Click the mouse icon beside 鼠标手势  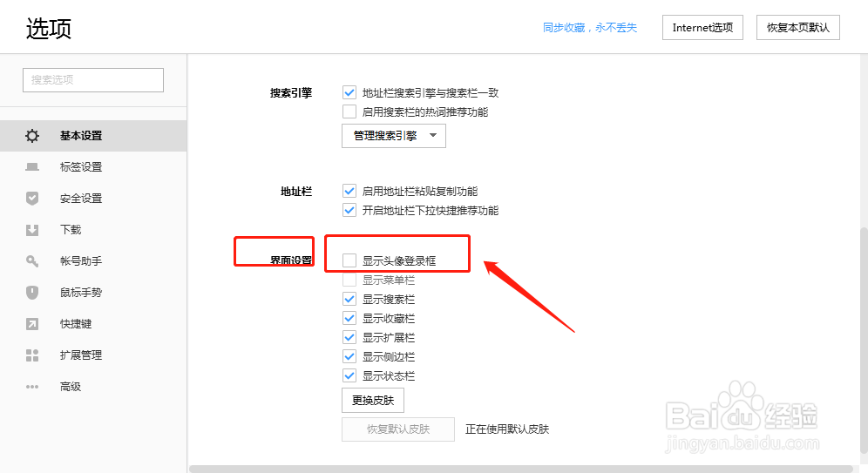tap(32, 292)
